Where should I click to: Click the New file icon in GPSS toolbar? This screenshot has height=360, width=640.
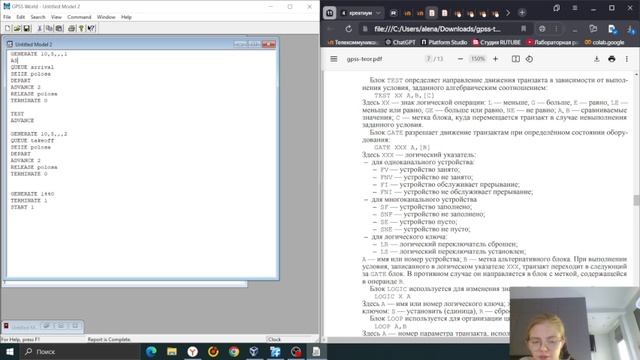(7, 28)
